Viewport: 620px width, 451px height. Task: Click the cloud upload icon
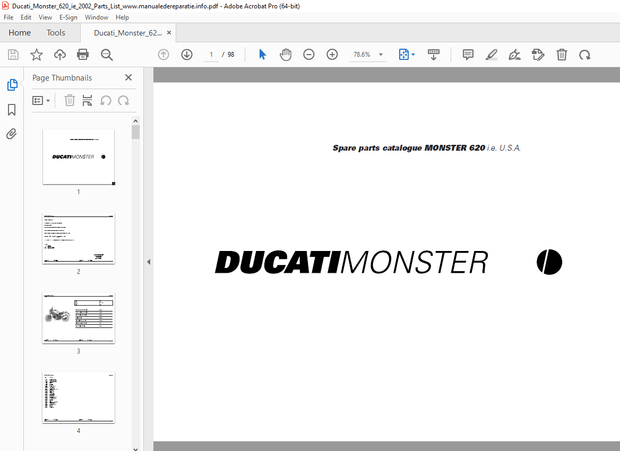(x=60, y=55)
